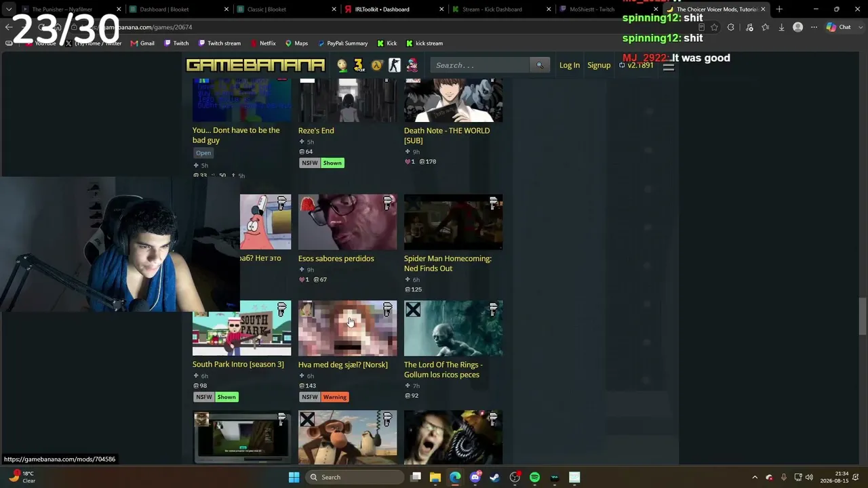
Task: Click the Esos sabores perdidos thumbnail
Action: pos(347,222)
